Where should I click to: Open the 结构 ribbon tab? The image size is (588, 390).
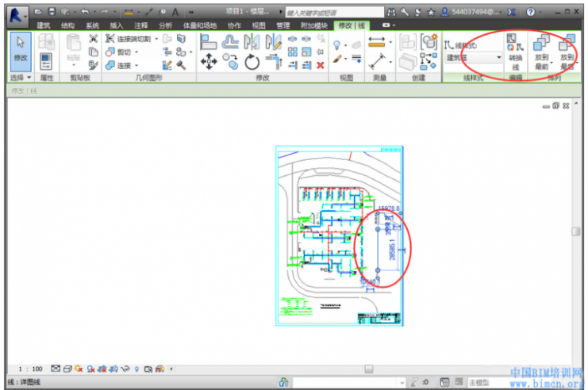(x=68, y=25)
